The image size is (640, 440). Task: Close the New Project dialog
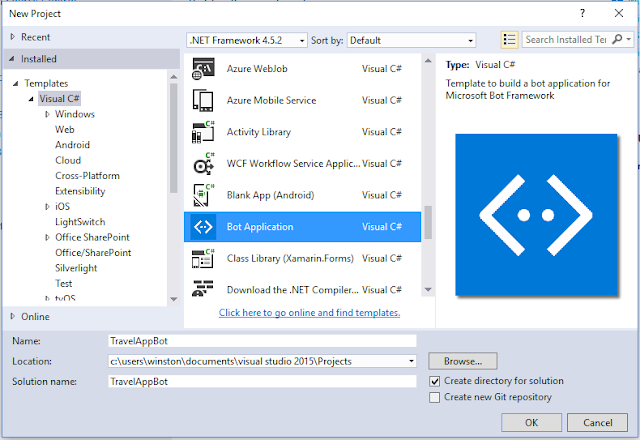[619, 13]
